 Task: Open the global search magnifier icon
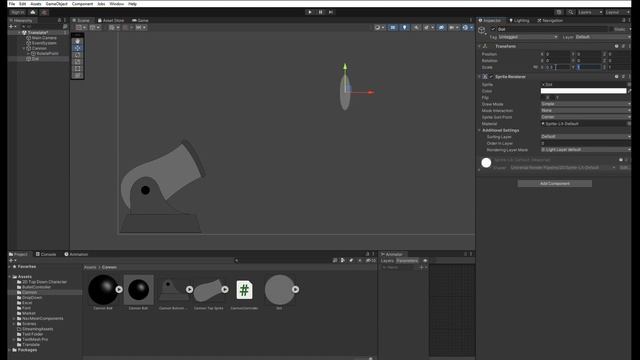[x=571, y=12]
